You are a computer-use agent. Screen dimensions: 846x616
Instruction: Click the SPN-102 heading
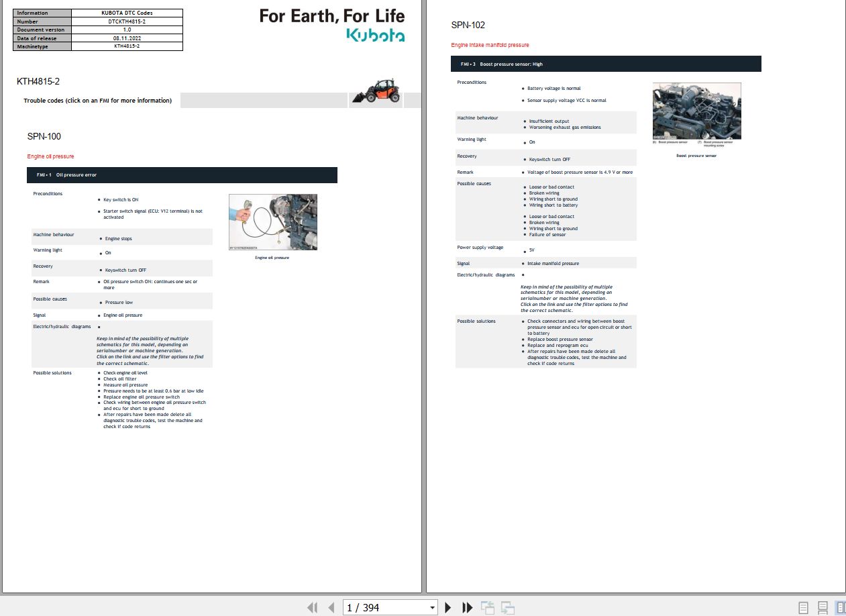point(468,25)
